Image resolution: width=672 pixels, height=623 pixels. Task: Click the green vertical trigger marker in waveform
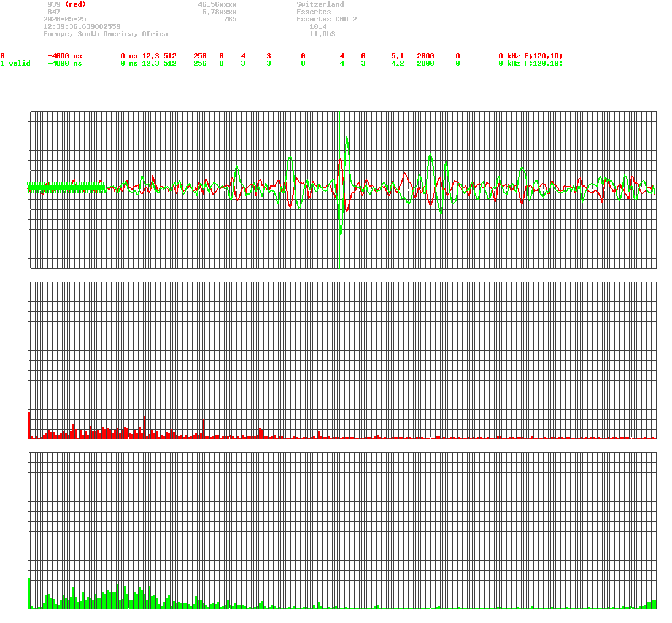pos(340,190)
